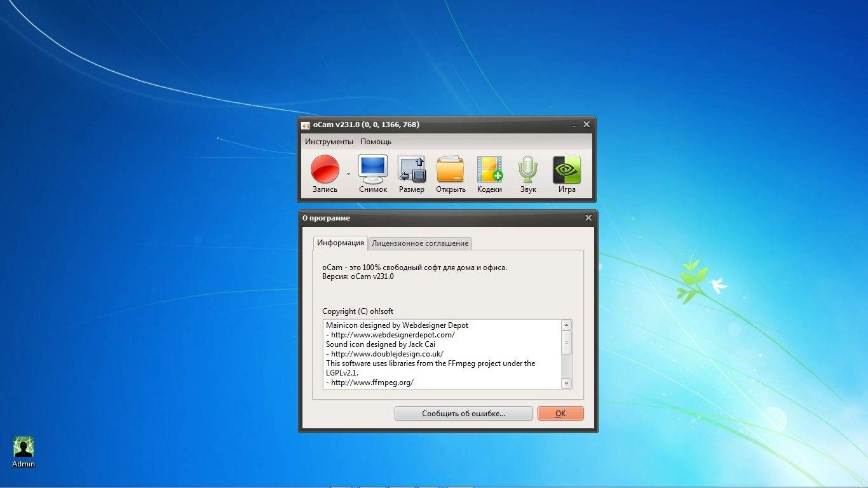Click the http://www.webdesignerdepot.com/ line
The width and height of the screenshot is (868, 488).
(390, 335)
